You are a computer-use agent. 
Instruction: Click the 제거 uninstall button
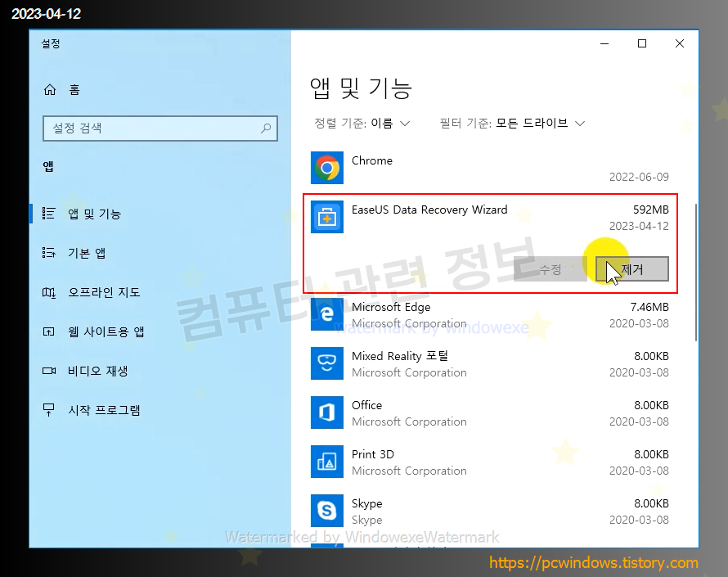coord(632,269)
